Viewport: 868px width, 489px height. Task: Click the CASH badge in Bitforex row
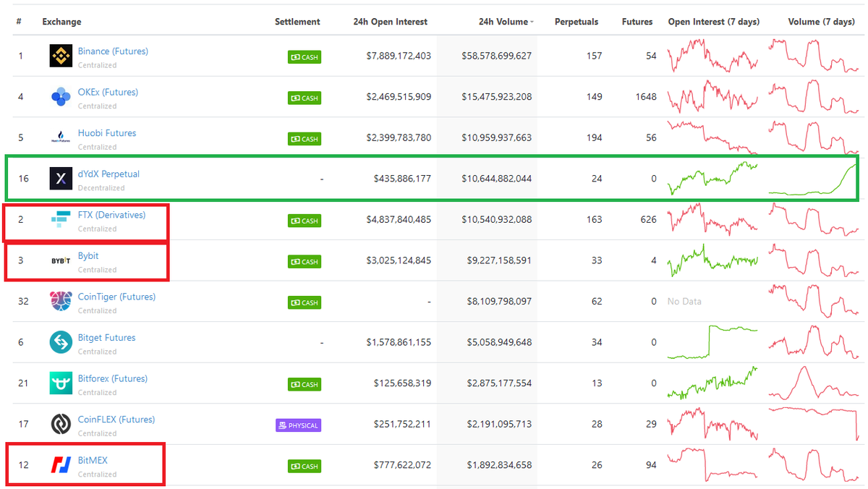click(x=305, y=384)
